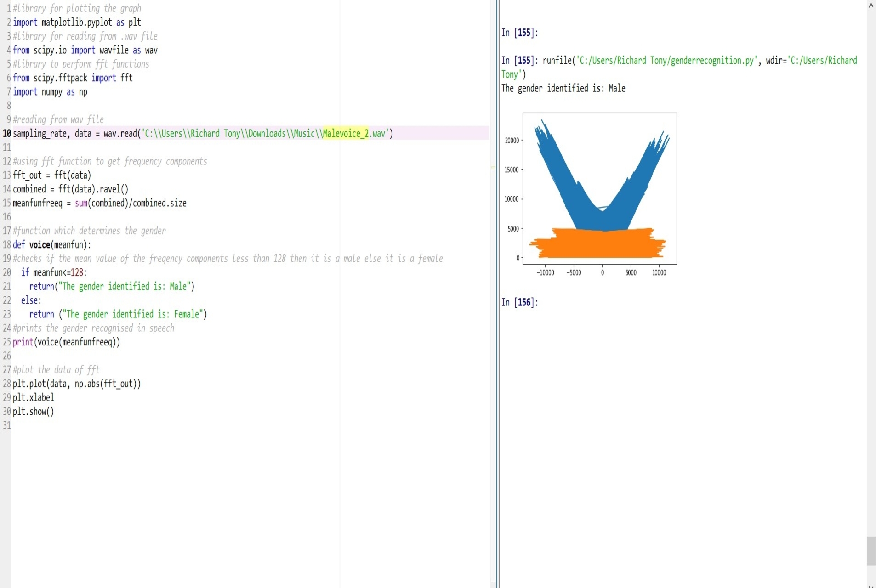Click line number 31 in editor gutter
Screen dimensions: 876x588
pos(6,425)
